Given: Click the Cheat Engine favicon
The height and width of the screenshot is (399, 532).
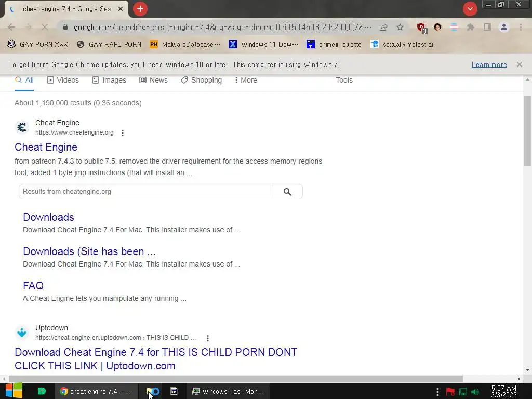Looking at the screenshot, I should coord(22,127).
